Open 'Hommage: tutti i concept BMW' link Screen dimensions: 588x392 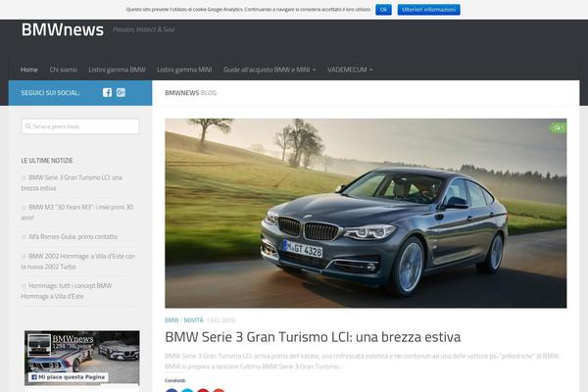pyautogui.click(x=67, y=291)
